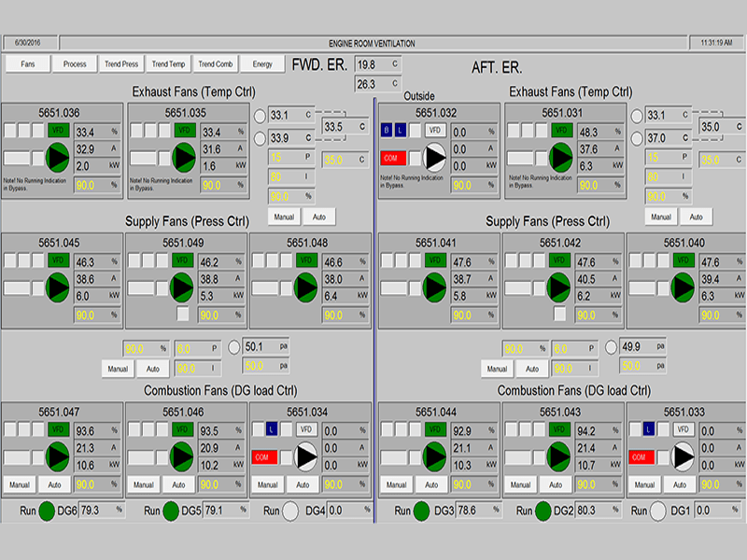Edit fan 5651.036 max speed 90.0 %
The height and width of the screenshot is (560, 747).
click(98, 185)
